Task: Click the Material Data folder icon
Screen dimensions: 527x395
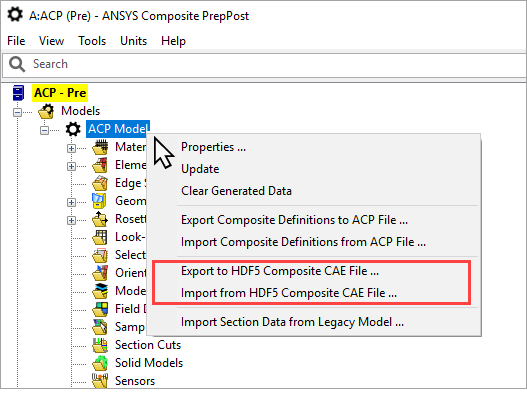Action: click(100, 147)
